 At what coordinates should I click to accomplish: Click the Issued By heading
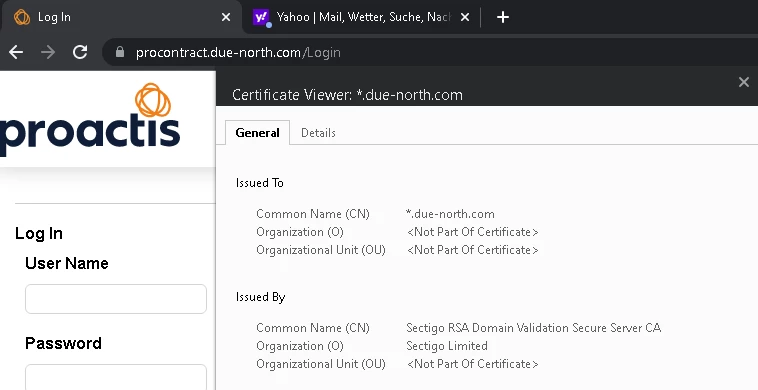[261, 297]
